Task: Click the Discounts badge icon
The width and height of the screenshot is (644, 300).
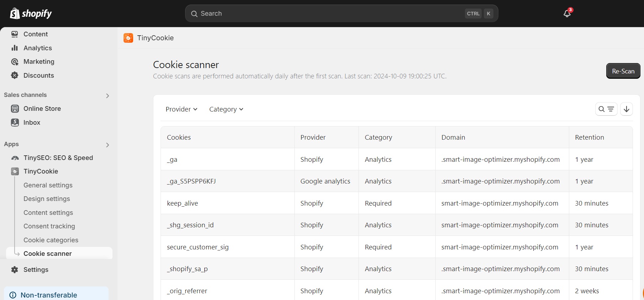Action: (15, 75)
